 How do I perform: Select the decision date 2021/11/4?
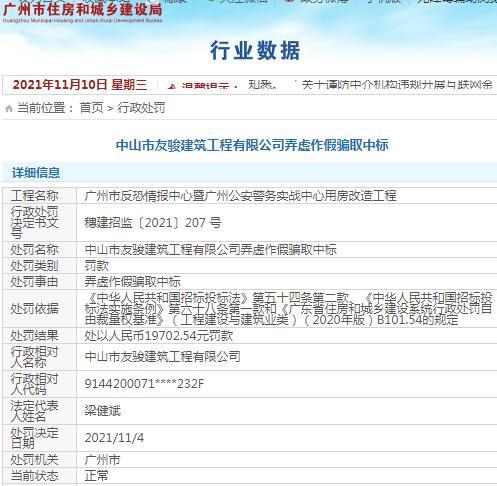(114, 438)
